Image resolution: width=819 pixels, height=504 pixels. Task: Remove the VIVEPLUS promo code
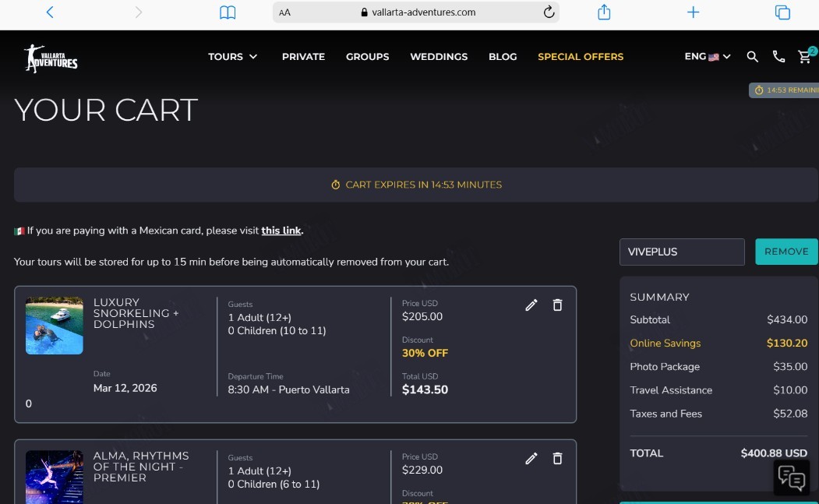pyautogui.click(x=786, y=252)
